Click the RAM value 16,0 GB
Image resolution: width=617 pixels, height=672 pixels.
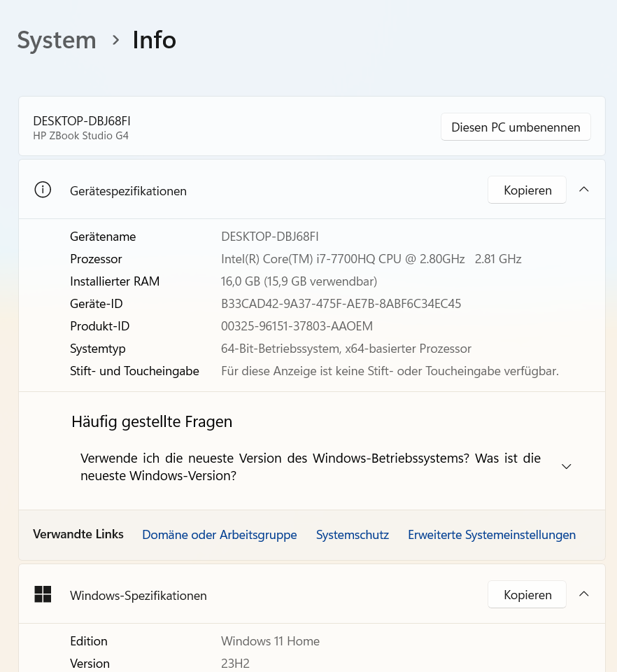pos(299,281)
